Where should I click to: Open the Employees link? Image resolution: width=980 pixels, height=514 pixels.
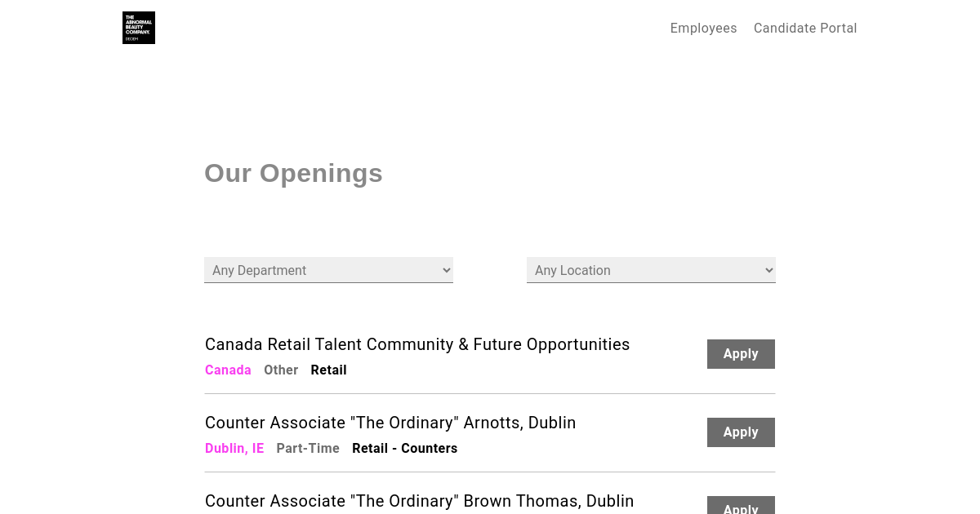click(703, 29)
